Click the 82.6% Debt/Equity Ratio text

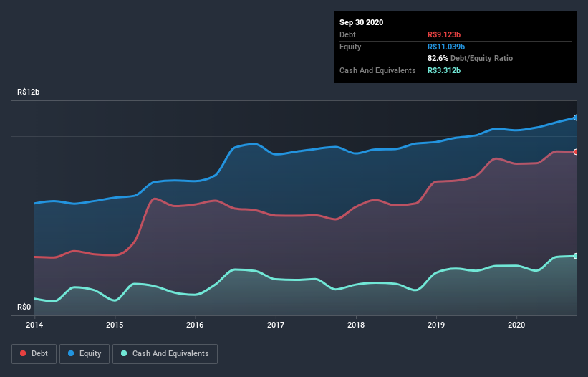(x=471, y=58)
